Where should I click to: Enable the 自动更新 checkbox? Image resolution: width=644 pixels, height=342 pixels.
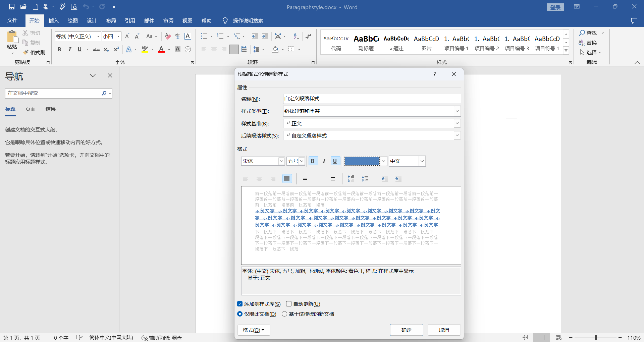289,304
